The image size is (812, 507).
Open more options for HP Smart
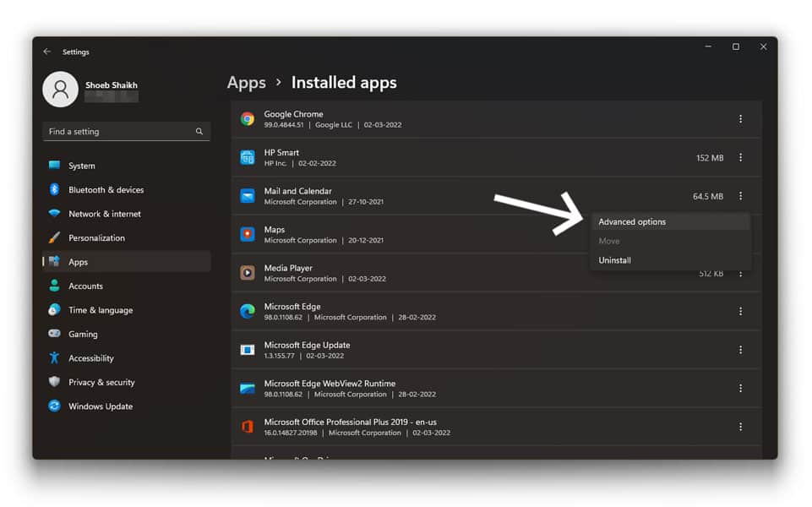click(x=740, y=157)
